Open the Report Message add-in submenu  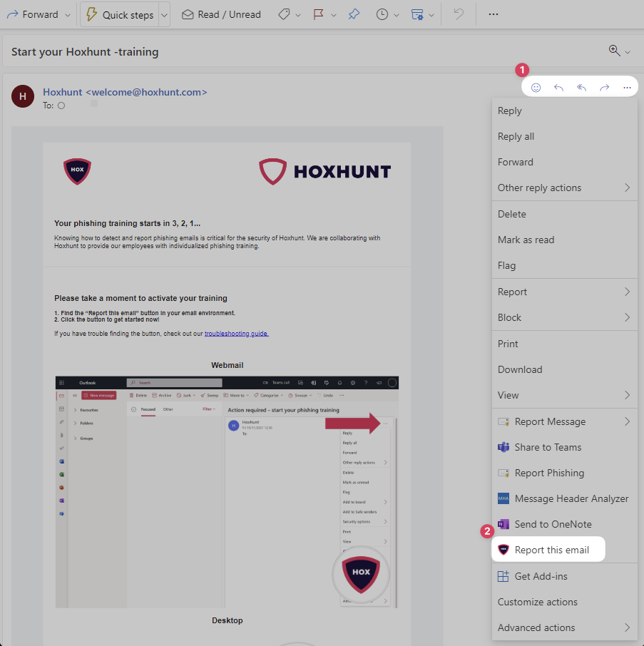(x=564, y=421)
